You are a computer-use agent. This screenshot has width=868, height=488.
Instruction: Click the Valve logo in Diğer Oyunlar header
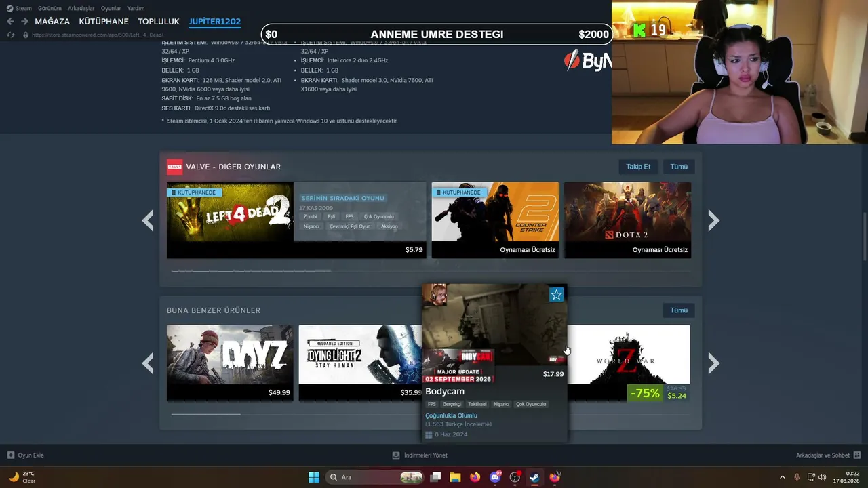[174, 167]
